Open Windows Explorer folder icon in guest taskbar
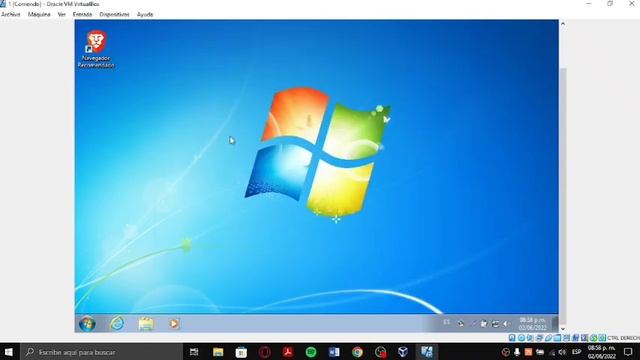 coord(146,324)
